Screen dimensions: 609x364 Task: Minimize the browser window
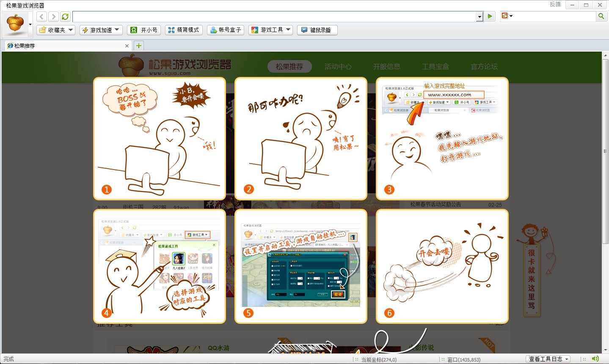coord(573,5)
